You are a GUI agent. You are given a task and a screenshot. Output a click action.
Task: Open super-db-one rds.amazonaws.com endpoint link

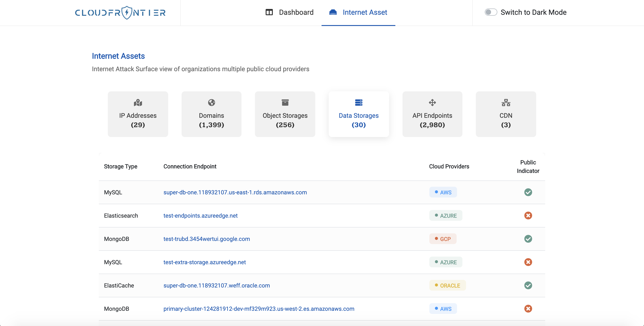click(235, 192)
